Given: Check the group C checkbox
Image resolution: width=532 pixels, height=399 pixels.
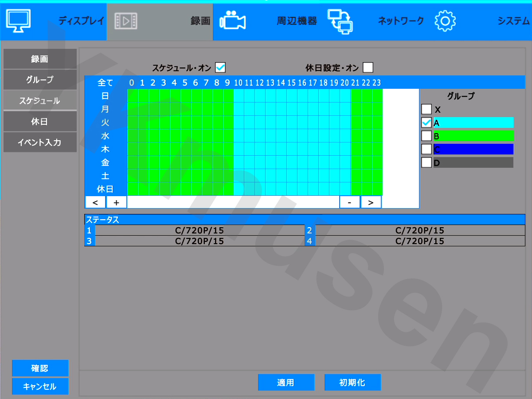Looking at the screenshot, I should [426, 149].
